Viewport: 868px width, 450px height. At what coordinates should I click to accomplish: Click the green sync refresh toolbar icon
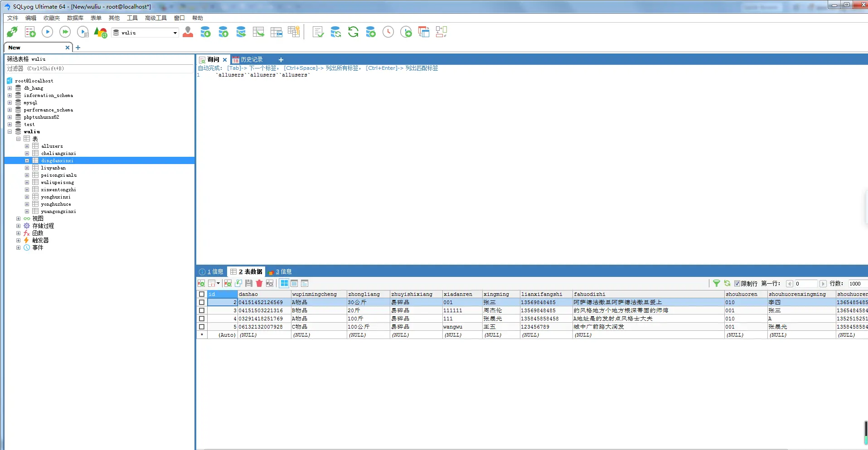point(353,32)
